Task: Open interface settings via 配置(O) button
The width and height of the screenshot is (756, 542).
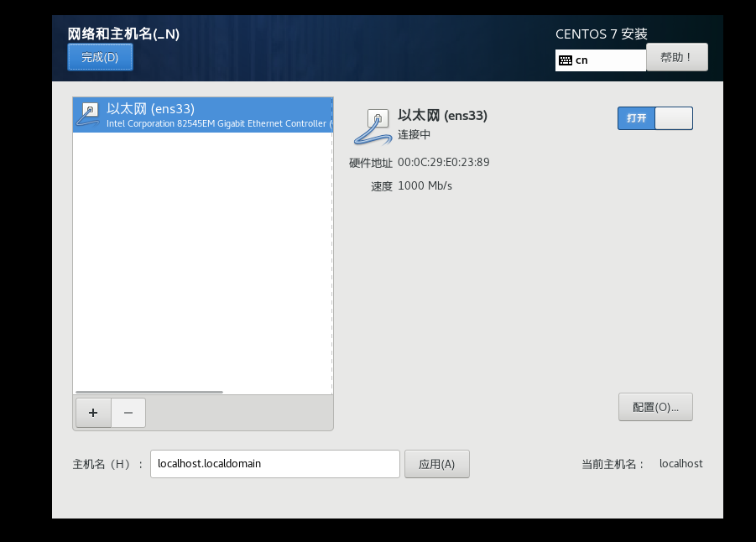Action: point(654,407)
